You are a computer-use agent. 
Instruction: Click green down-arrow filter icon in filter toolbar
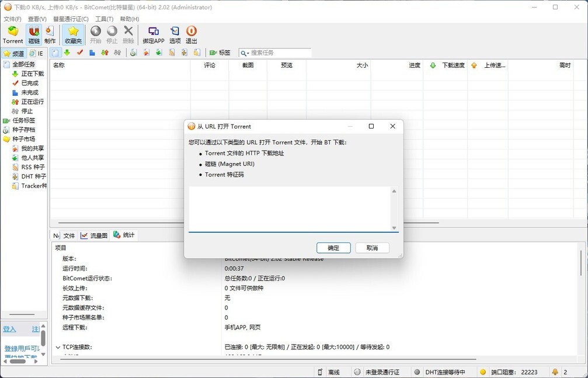(x=67, y=53)
